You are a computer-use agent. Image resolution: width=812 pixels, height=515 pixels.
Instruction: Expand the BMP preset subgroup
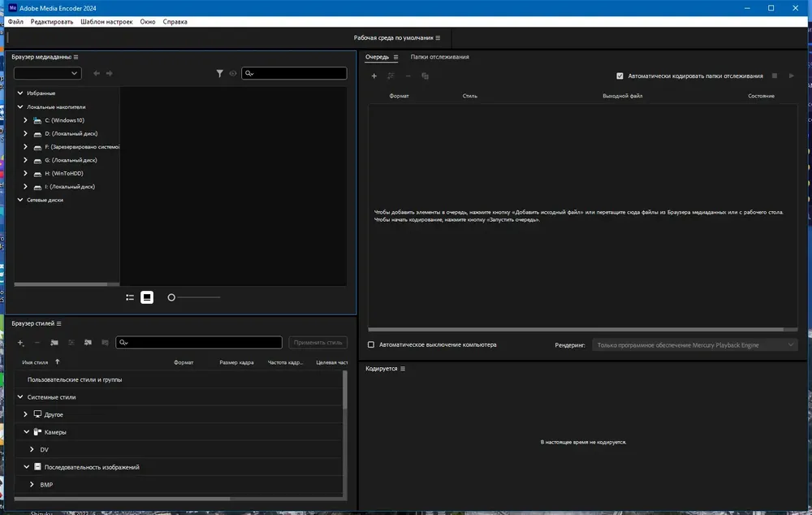pos(32,485)
